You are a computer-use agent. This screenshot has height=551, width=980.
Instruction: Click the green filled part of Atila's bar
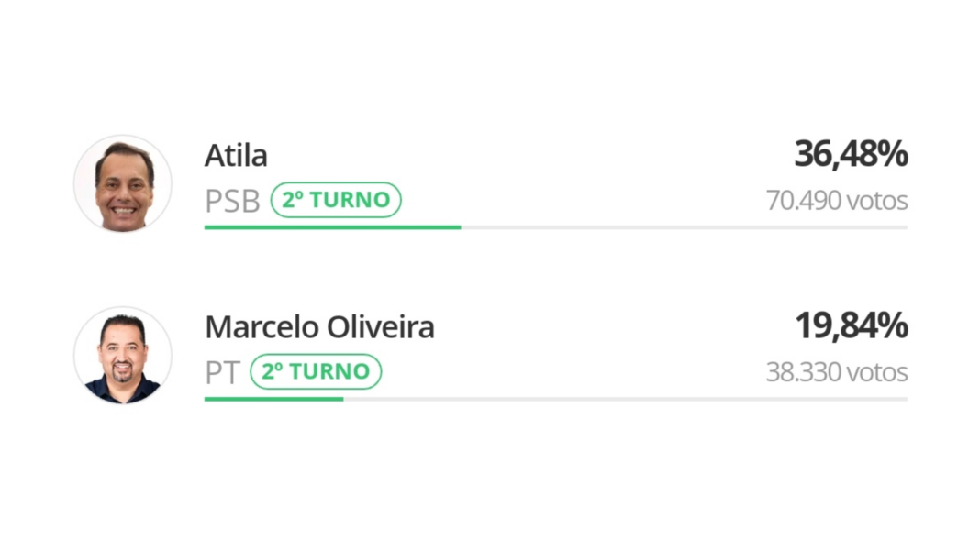point(332,227)
